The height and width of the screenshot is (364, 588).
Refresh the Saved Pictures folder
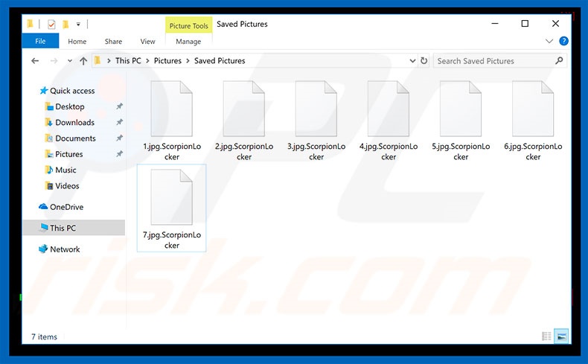click(424, 61)
